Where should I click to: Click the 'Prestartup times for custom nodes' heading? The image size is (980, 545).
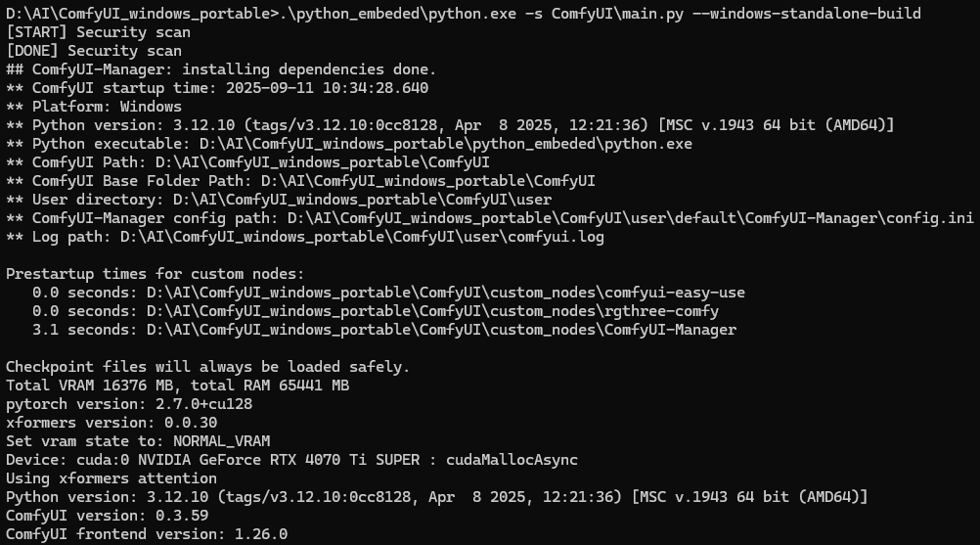(x=155, y=274)
